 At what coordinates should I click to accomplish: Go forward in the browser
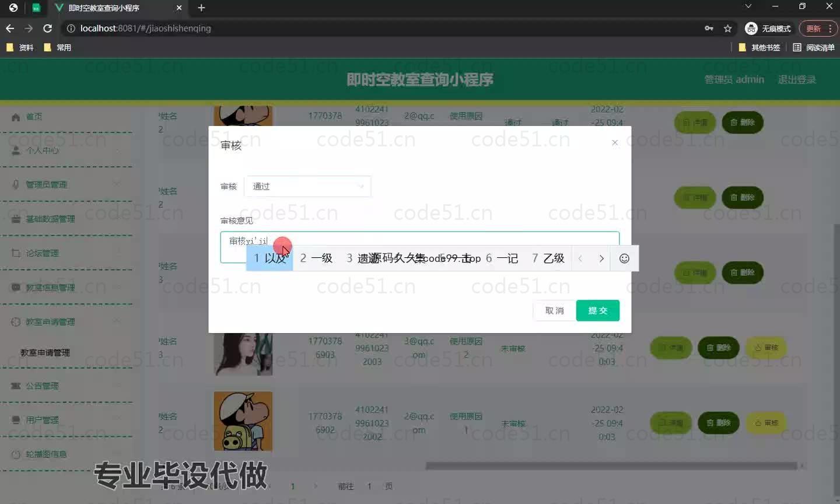pos(29,28)
